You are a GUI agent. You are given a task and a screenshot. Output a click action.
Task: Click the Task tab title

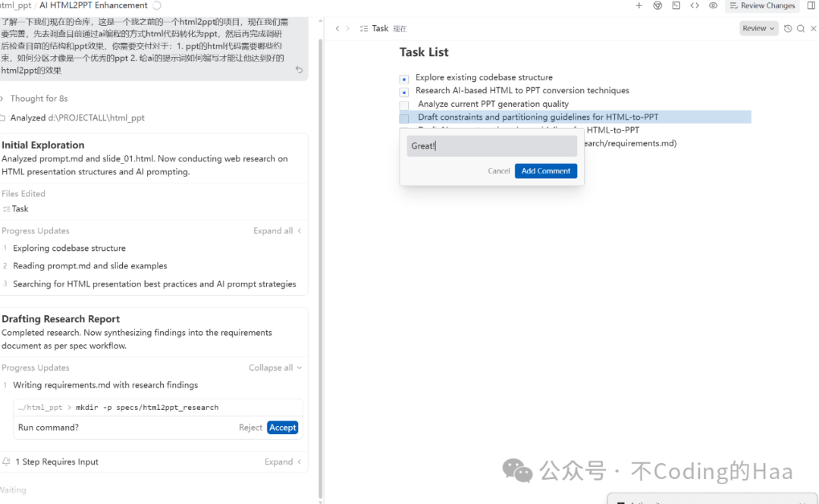[x=380, y=29]
